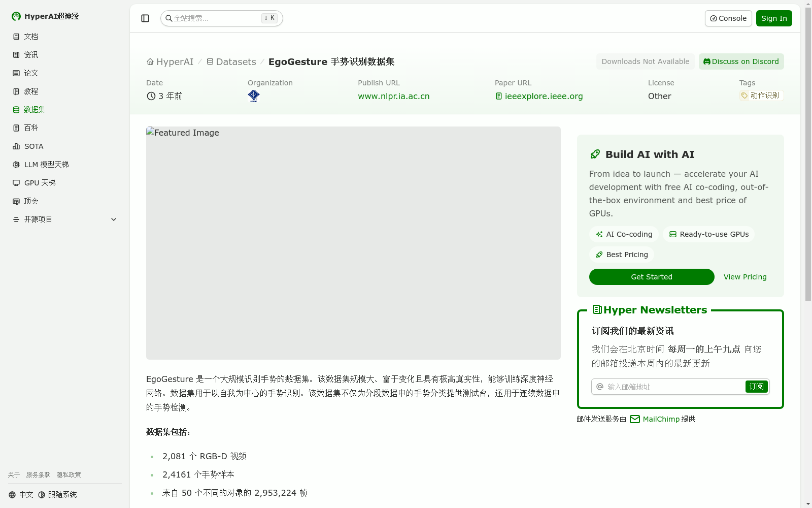Click the Datasets database icon
Viewport: 812px width, 508px height.
[210, 61]
